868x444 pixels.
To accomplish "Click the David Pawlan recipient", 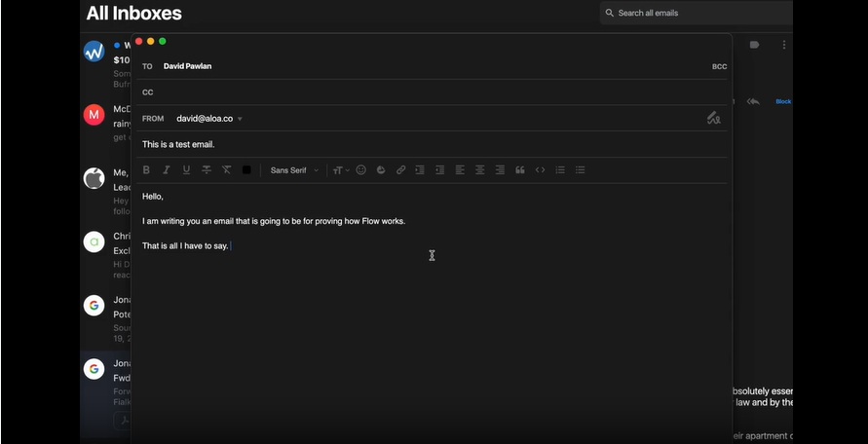I will point(188,66).
